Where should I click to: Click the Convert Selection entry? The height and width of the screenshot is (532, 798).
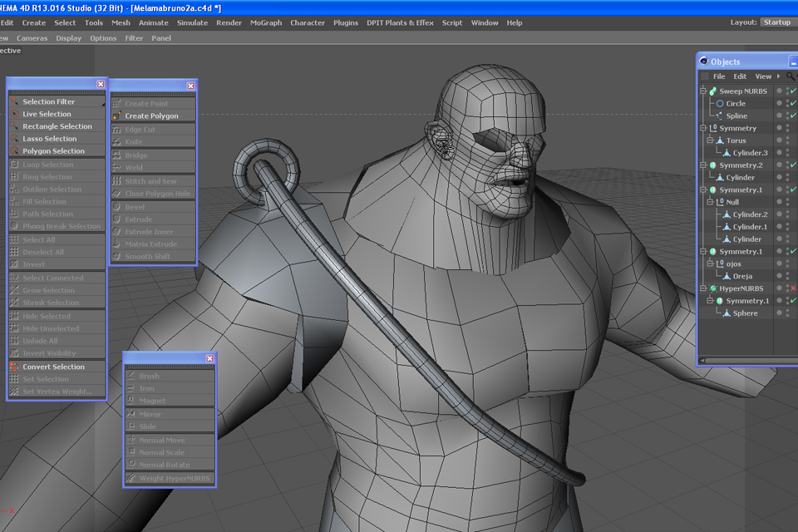[x=57, y=367]
